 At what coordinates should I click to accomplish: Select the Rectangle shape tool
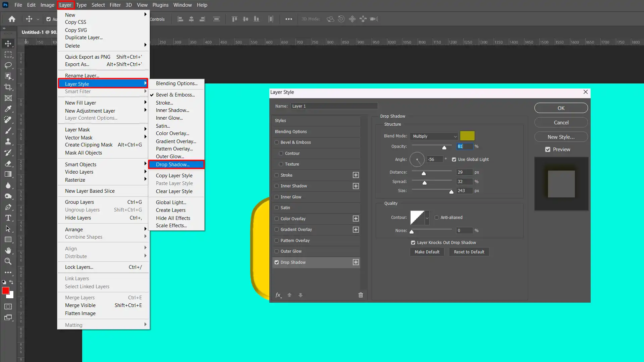[x=8, y=240]
